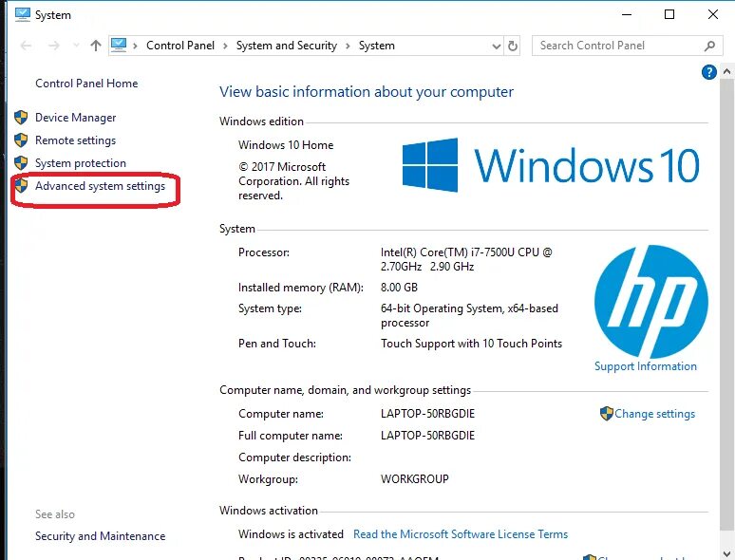Click the WORKGROUP value

pos(415,479)
